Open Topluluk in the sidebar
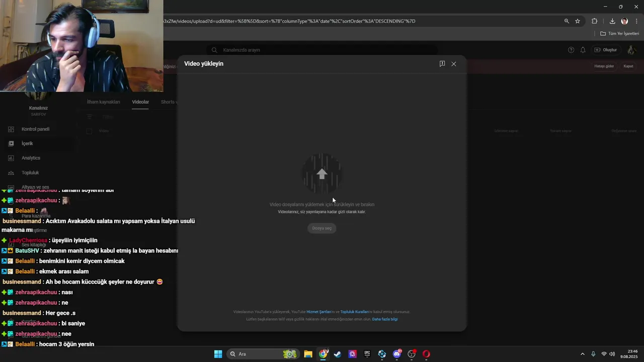 coord(30,172)
